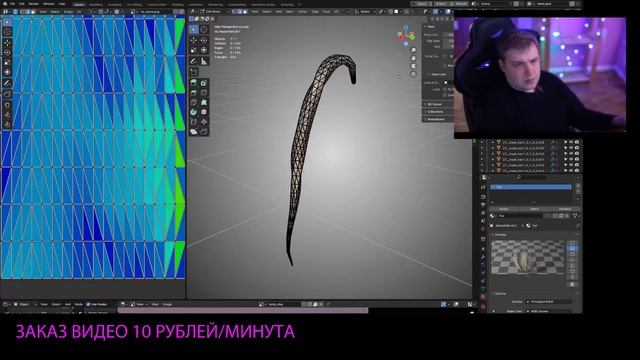Select the UV editor Annotate tool

click(x=7, y=83)
